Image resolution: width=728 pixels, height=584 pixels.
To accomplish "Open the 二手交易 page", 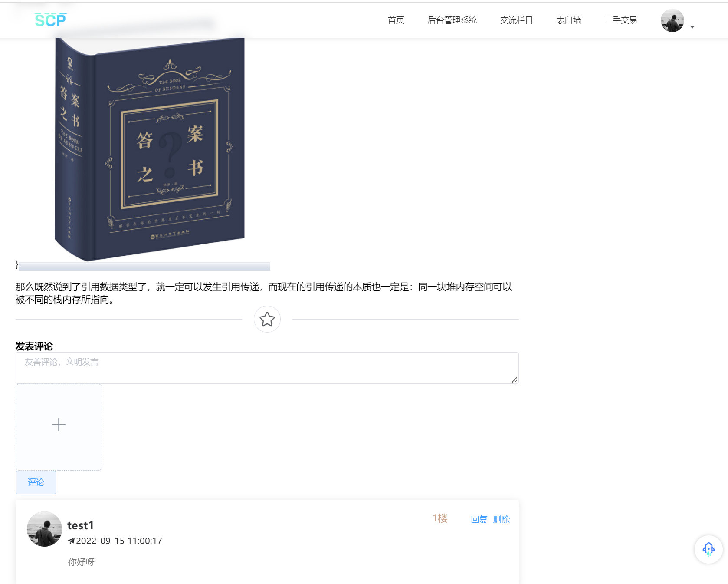I will pos(620,20).
